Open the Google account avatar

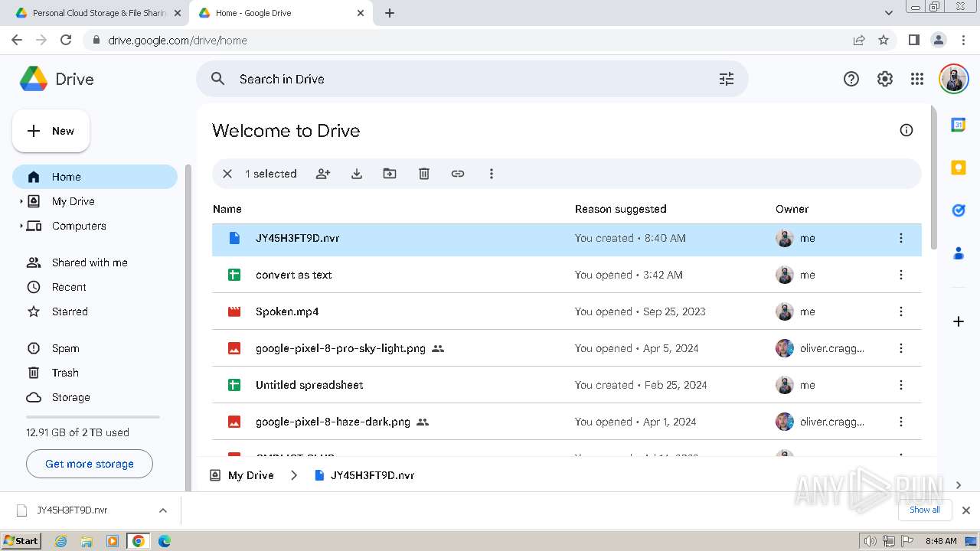(x=954, y=79)
